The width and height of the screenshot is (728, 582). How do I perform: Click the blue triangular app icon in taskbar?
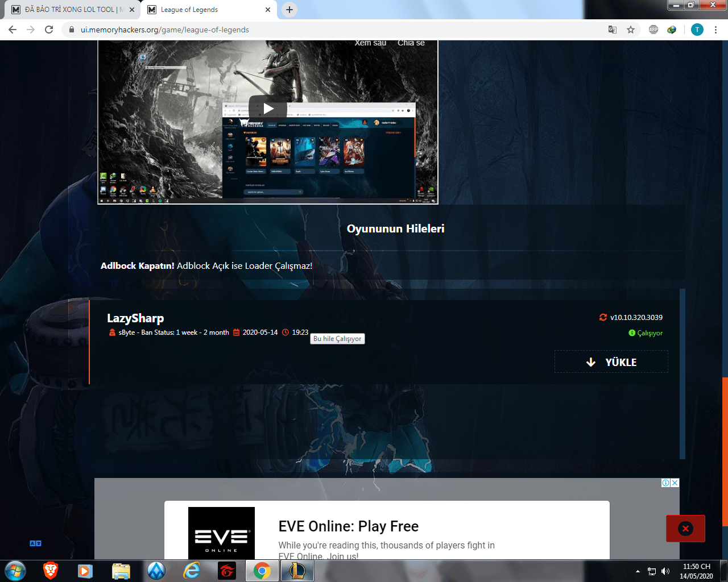click(x=156, y=571)
